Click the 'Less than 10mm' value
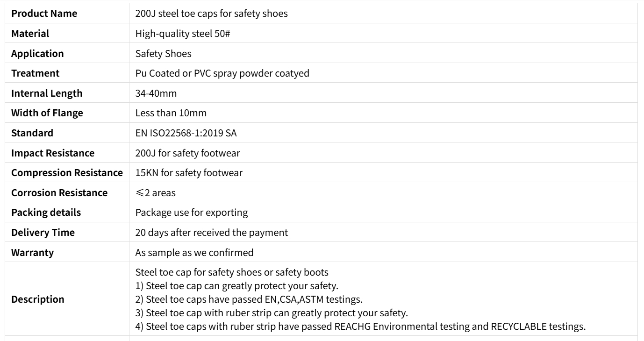 [171, 113]
